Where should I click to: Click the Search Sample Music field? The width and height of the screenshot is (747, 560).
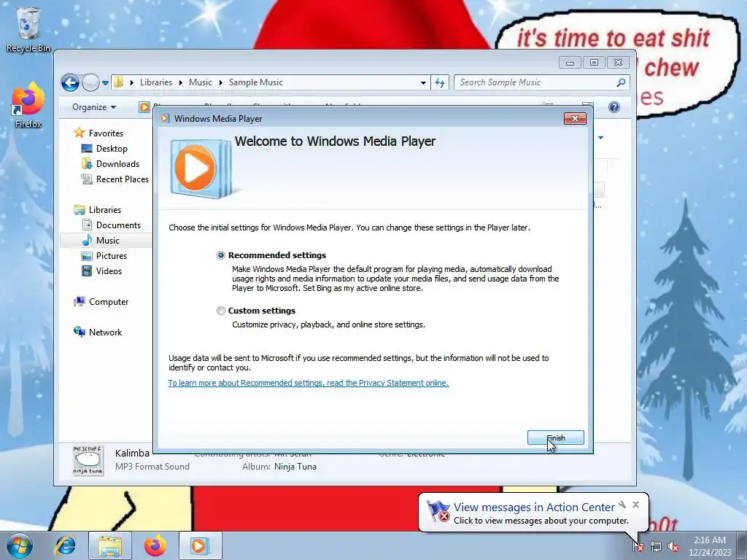pos(542,82)
